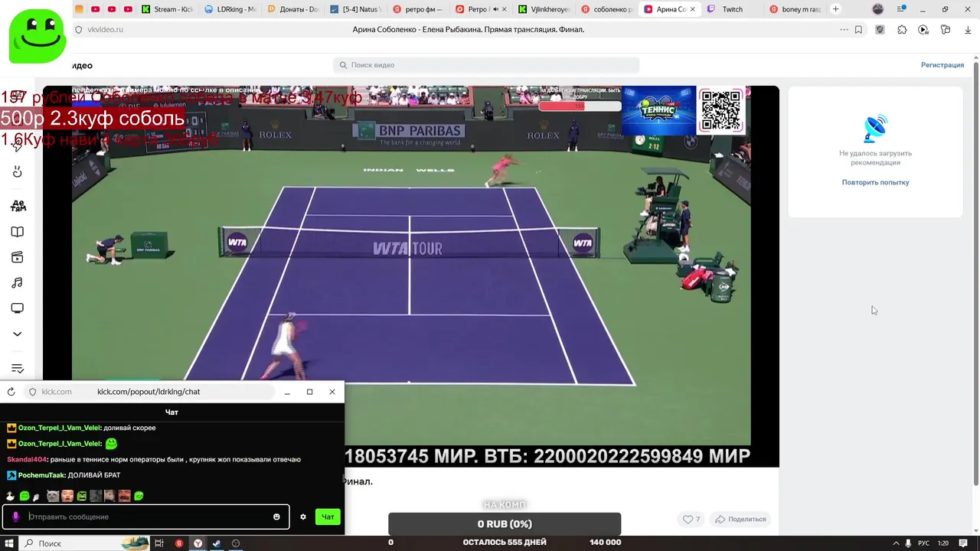Screen dimensions: 980x551
Task: Open the browser profile avatar
Action: click(878, 9)
